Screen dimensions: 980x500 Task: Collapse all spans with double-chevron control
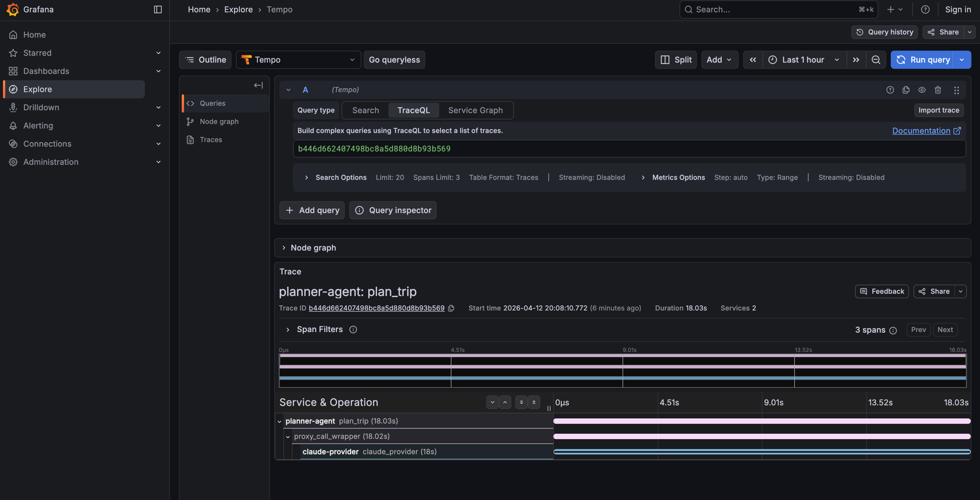[x=534, y=402]
